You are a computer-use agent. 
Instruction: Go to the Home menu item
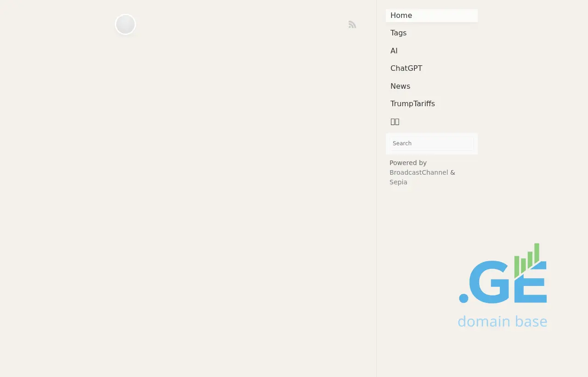click(401, 16)
